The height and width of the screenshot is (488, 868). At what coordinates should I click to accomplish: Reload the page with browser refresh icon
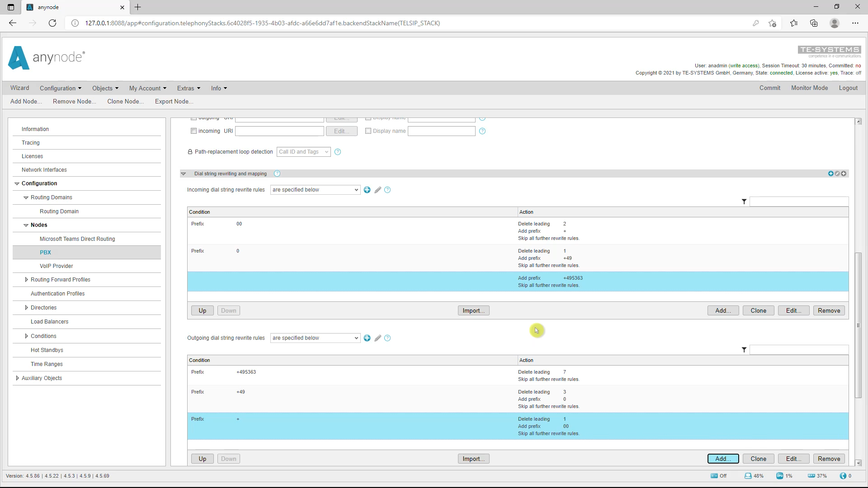52,23
